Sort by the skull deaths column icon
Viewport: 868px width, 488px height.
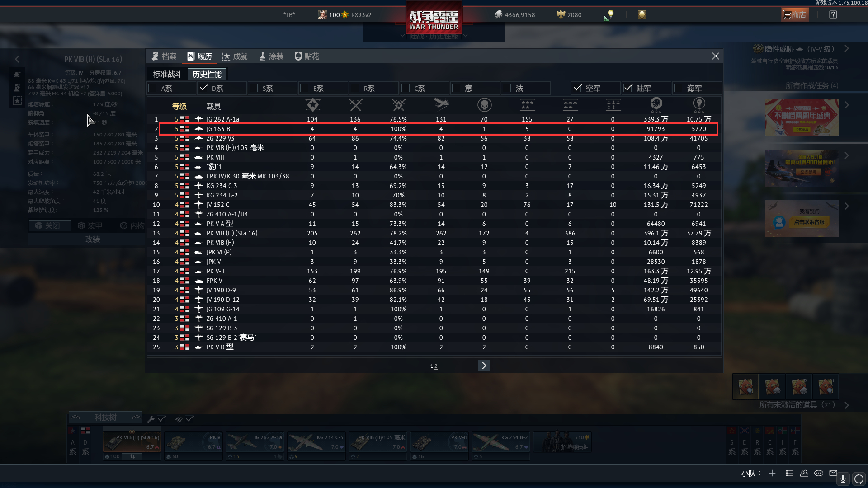tap(484, 105)
